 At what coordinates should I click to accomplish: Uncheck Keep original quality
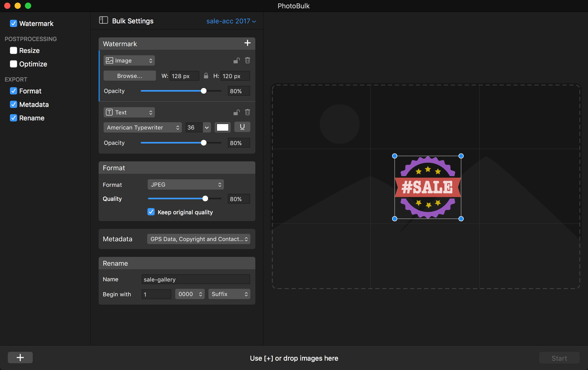(x=151, y=212)
